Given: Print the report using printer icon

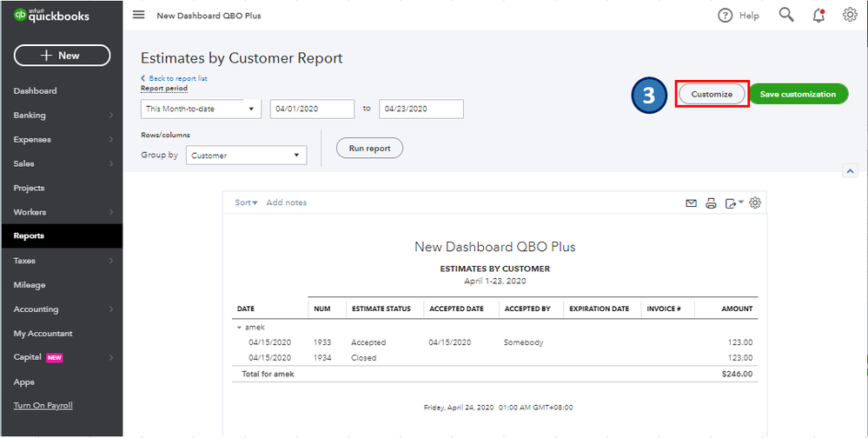Looking at the screenshot, I should [711, 203].
